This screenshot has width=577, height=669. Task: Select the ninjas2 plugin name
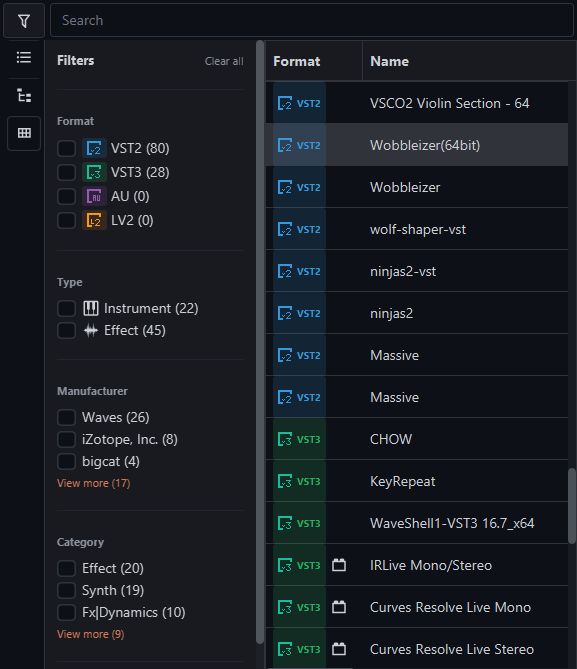point(391,314)
